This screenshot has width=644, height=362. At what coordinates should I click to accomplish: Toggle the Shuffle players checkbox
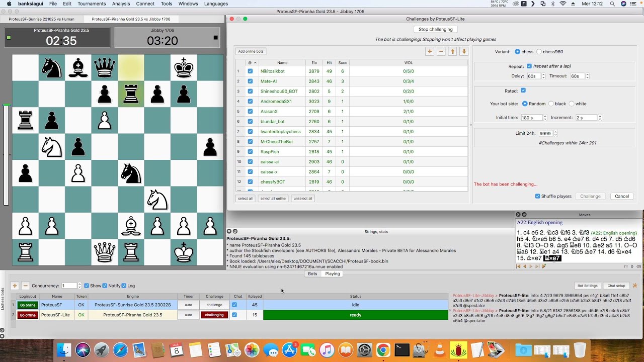point(538,196)
